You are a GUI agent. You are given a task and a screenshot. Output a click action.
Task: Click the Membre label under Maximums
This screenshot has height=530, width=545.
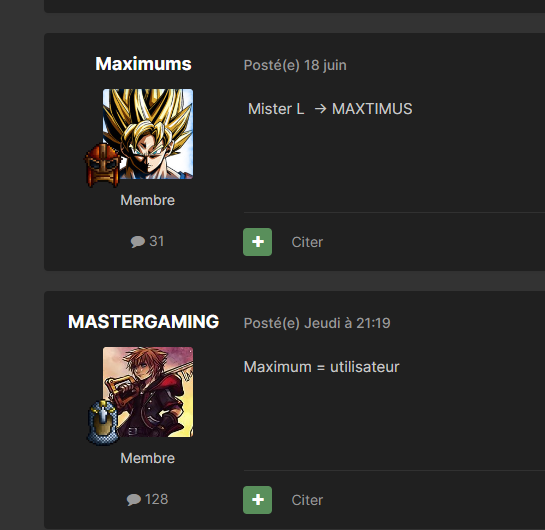pos(147,200)
